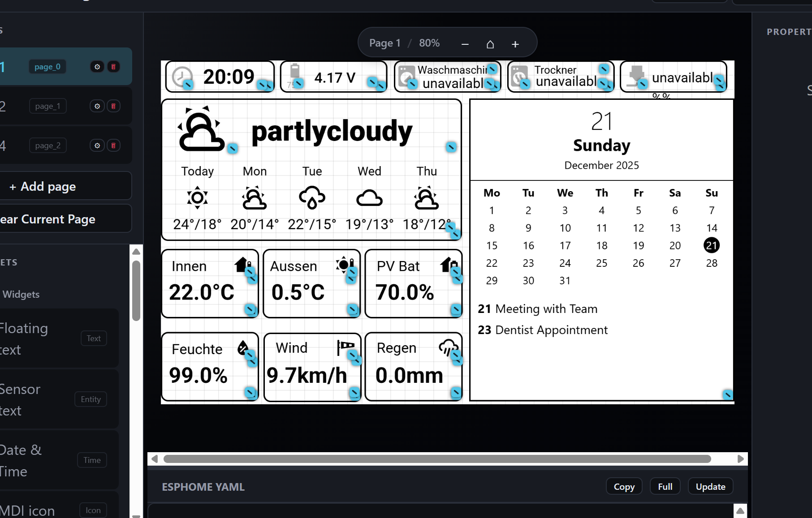Delete page_1 with its trash icon

tap(113, 106)
